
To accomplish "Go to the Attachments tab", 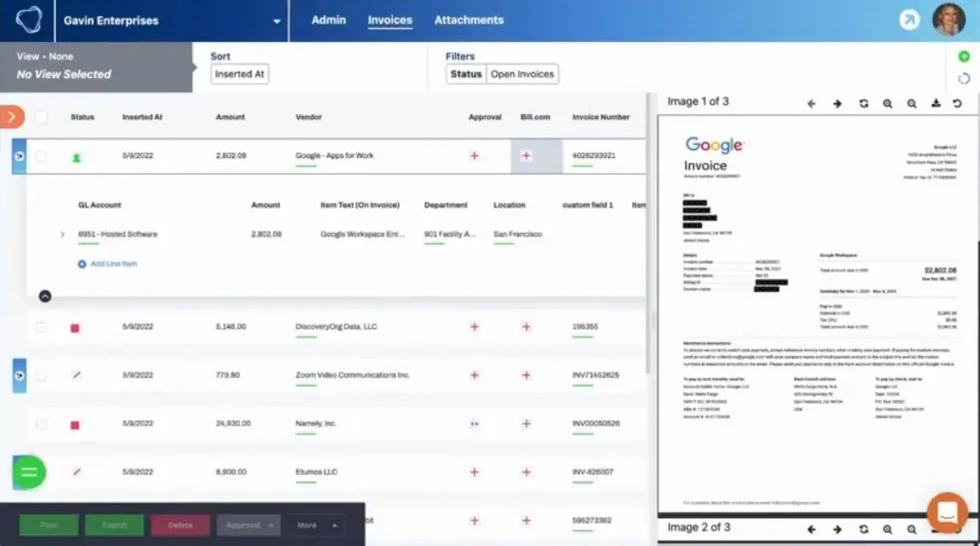I will coord(469,20).
